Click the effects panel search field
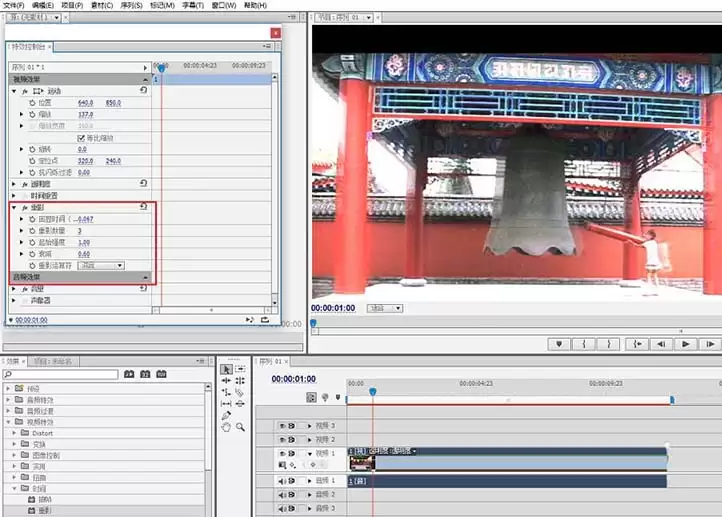Screen dimensions: 722x517 60,374
